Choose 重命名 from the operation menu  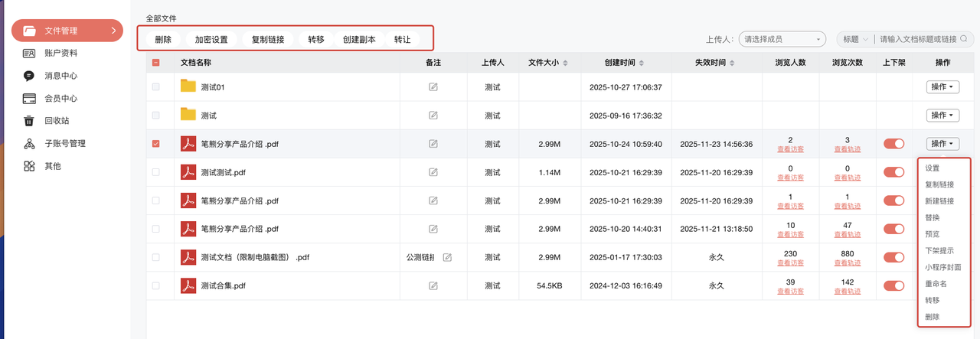tap(936, 283)
